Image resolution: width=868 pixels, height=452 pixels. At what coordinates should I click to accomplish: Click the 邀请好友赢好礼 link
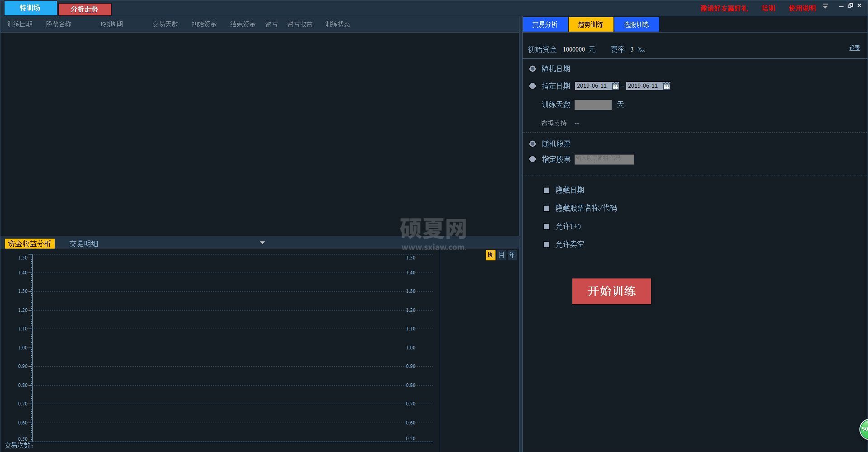[724, 8]
